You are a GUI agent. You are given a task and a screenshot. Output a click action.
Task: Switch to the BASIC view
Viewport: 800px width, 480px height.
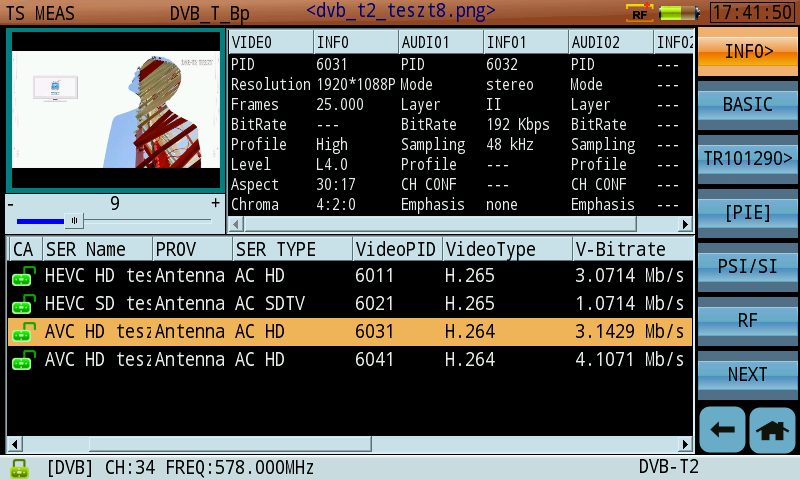tap(747, 104)
